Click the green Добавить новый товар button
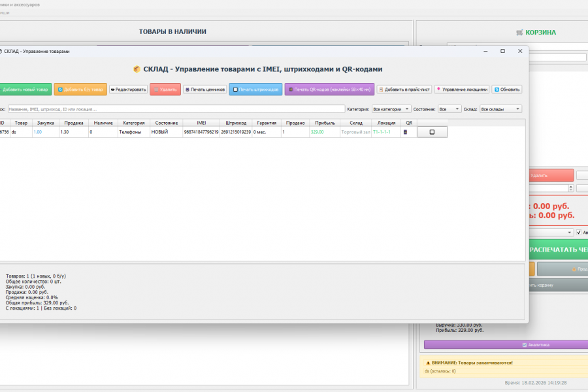 (25, 90)
